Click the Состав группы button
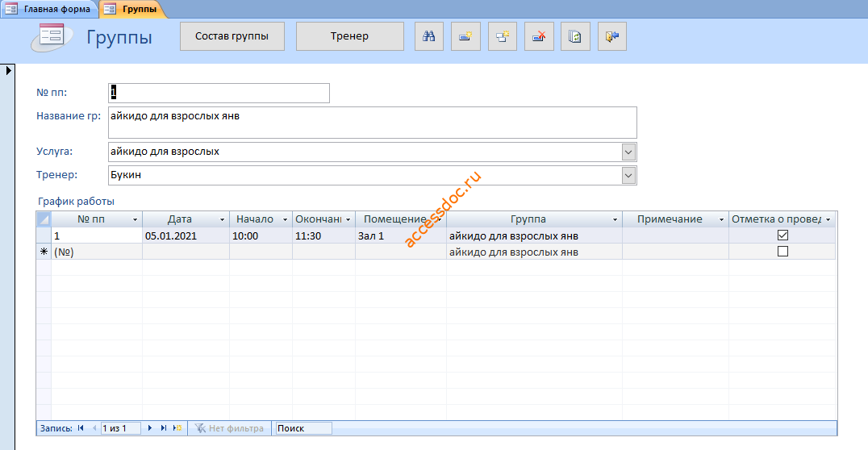Viewport: 868px width, 450px height. coord(232,36)
